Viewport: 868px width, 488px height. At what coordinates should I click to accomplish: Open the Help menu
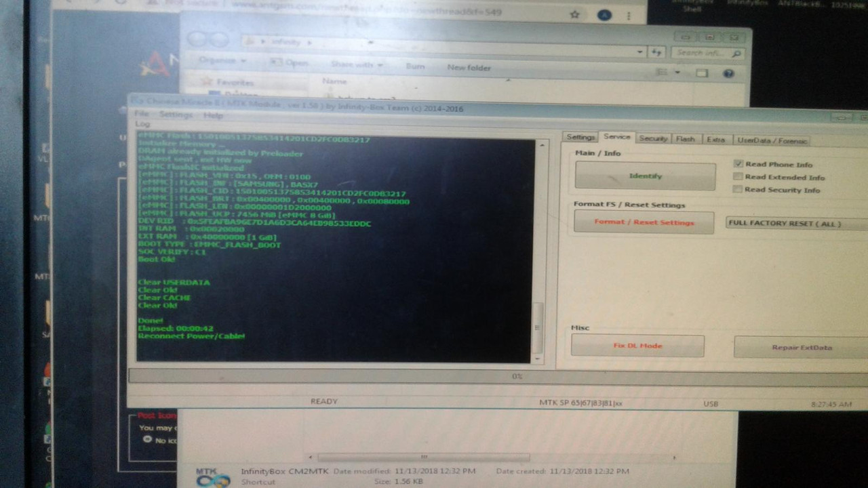(x=213, y=115)
